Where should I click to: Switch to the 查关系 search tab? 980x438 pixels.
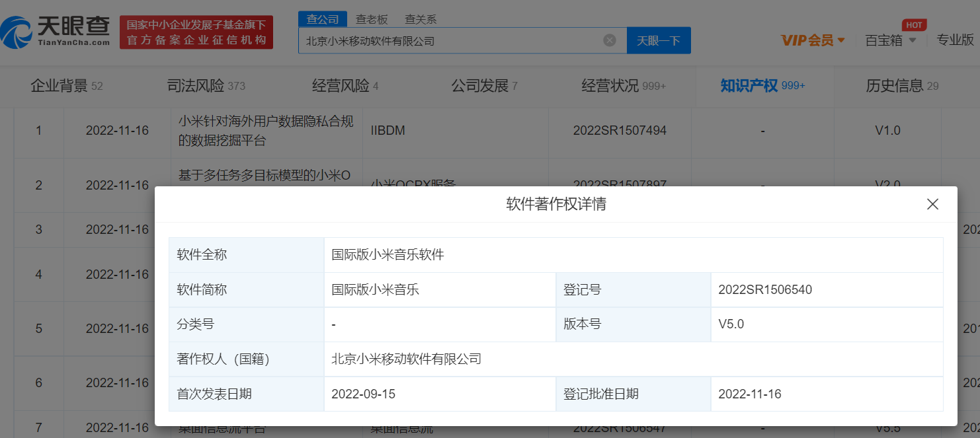[x=421, y=19]
